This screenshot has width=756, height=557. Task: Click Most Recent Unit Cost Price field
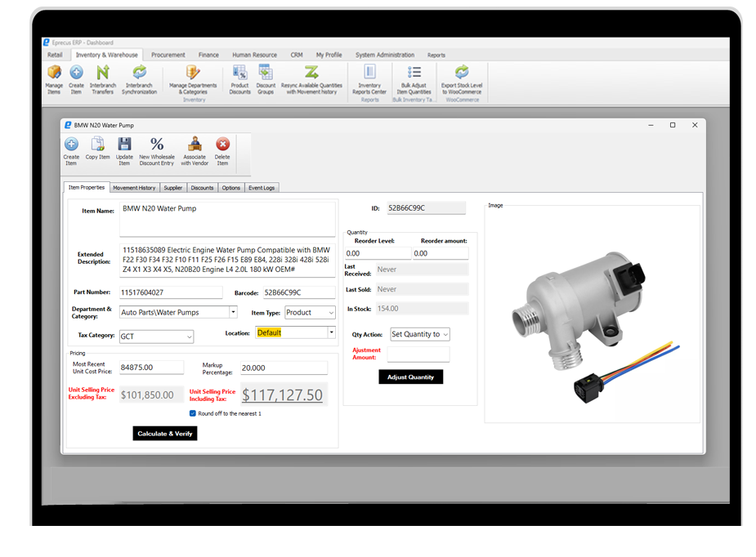(151, 368)
